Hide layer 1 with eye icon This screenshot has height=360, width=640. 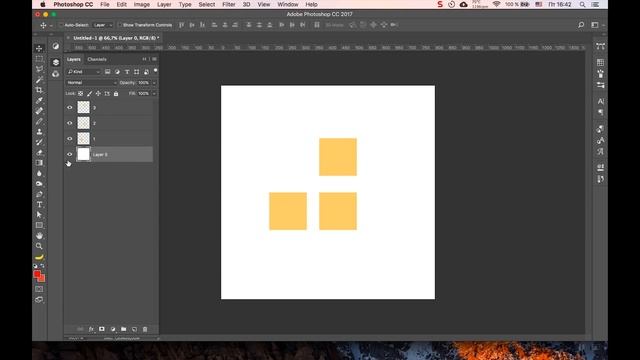[x=70, y=139]
